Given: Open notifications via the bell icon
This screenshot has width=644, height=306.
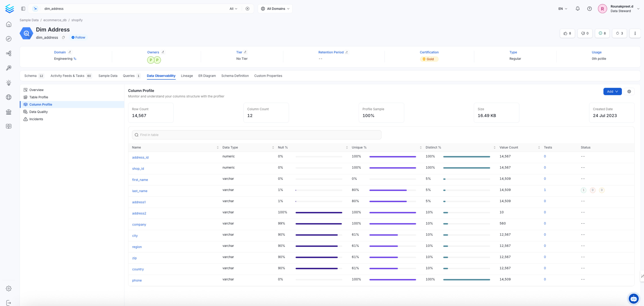Looking at the screenshot, I should [x=577, y=8].
